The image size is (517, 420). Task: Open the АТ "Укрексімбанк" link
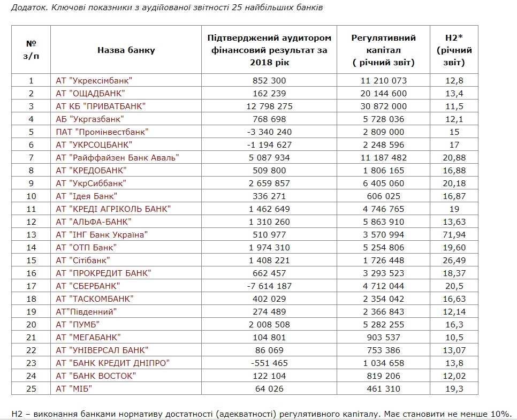pyautogui.click(x=94, y=81)
